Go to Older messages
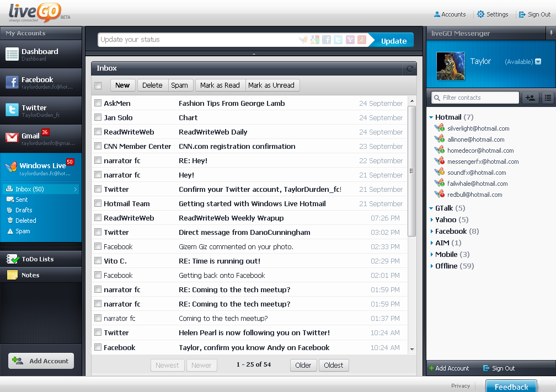556x392 pixels. click(x=303, y=366)
